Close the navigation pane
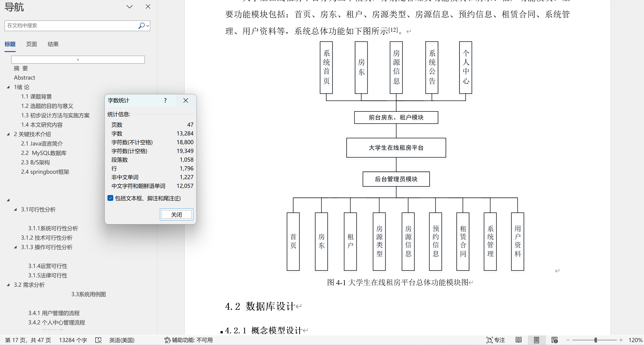644x345 pixels. pyautogui.click(x=148, y=7)
